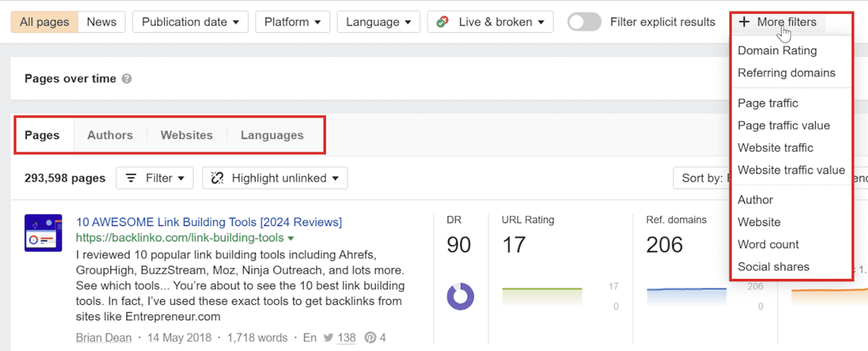Click the 293,598 pages count
The width and height of the screenshot is (868, 351).
(x=65, y=178)
